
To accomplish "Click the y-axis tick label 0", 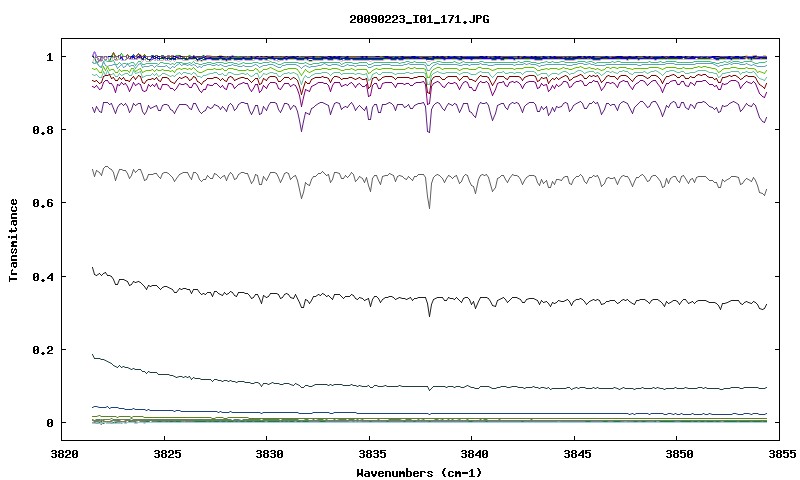I will (49, 423).
